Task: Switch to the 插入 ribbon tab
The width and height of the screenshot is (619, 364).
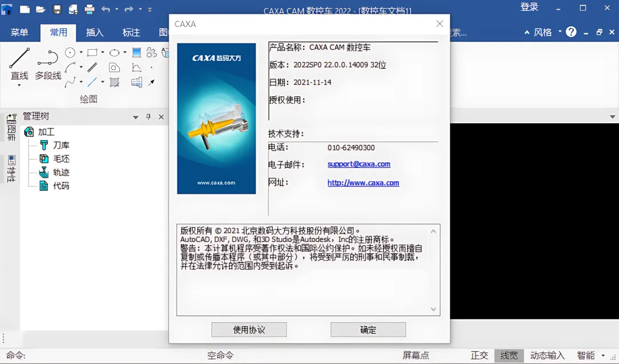Action: (95, 32)
